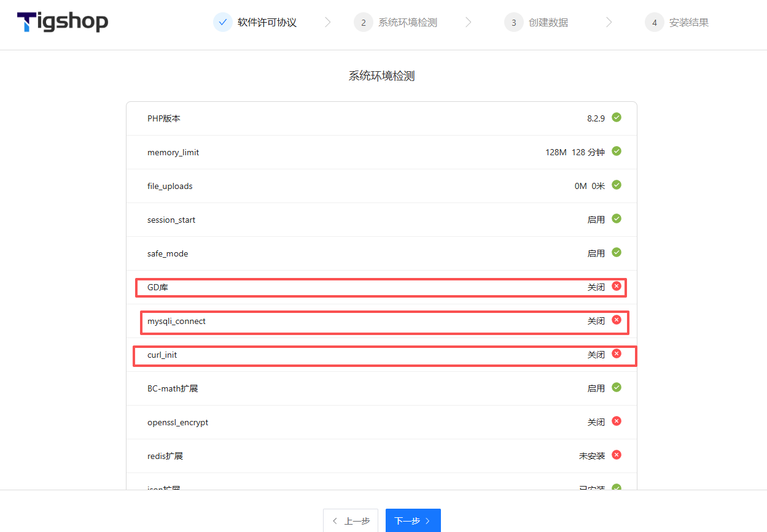Viewport: 767px width, 532px height.
Task: Click green check icon for session_start
Action: [x=617, y=218]
